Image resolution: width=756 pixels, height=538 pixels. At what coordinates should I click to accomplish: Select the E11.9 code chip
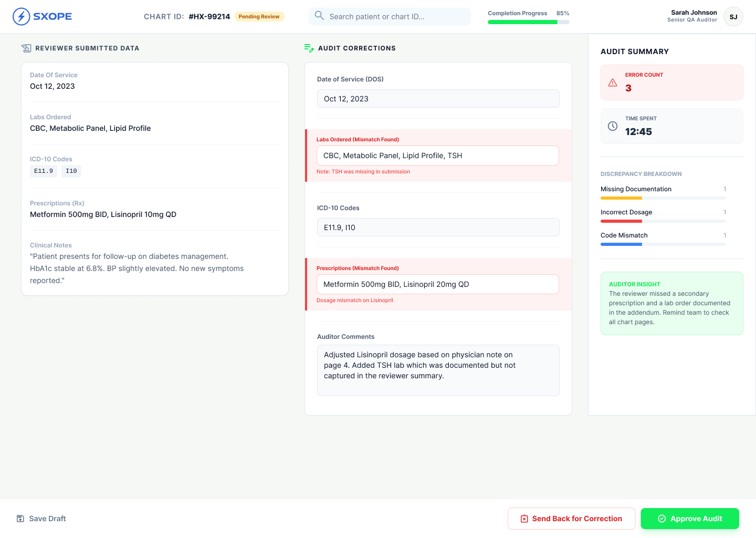click(44, 171)
